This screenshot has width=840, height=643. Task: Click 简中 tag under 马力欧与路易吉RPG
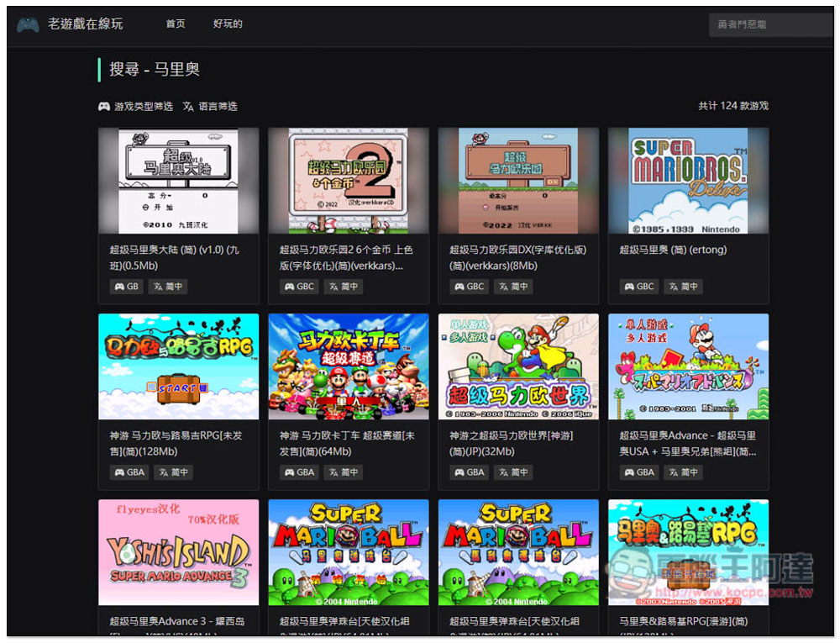(174, 472)
